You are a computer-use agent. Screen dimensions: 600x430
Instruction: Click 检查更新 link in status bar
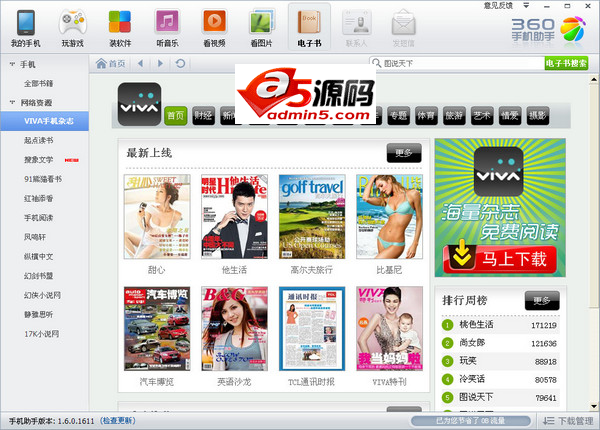click(x=117, y=421)
